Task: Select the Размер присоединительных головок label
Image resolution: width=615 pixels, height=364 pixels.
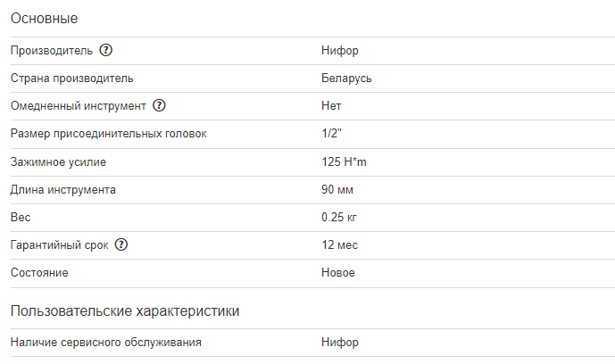Action: coord(108,134)
